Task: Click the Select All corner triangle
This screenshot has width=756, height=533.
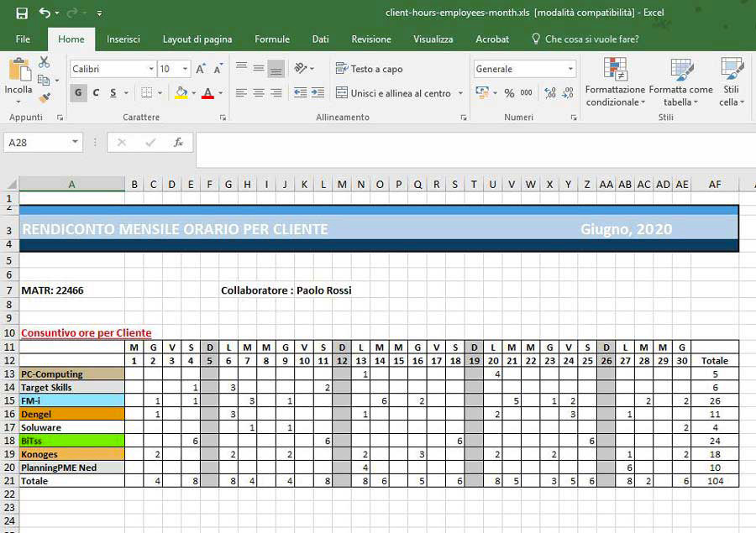Action: click(12, 184)
